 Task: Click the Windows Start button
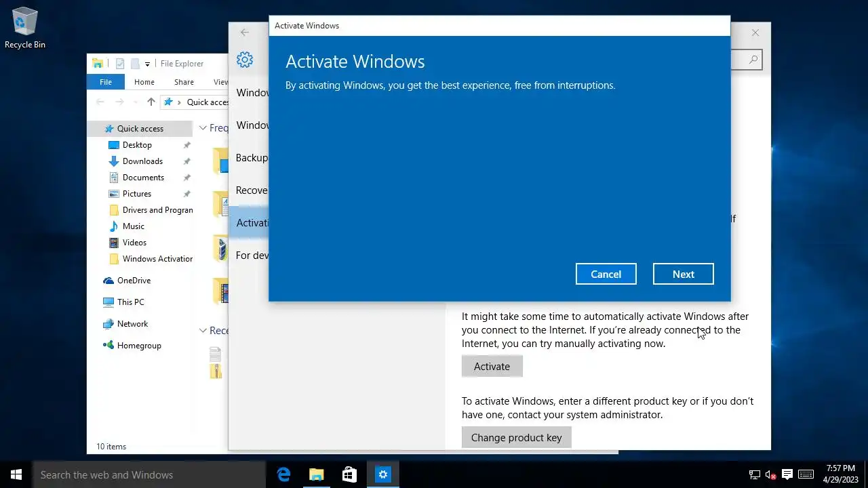pyautogui.click(x=16, y=474)
